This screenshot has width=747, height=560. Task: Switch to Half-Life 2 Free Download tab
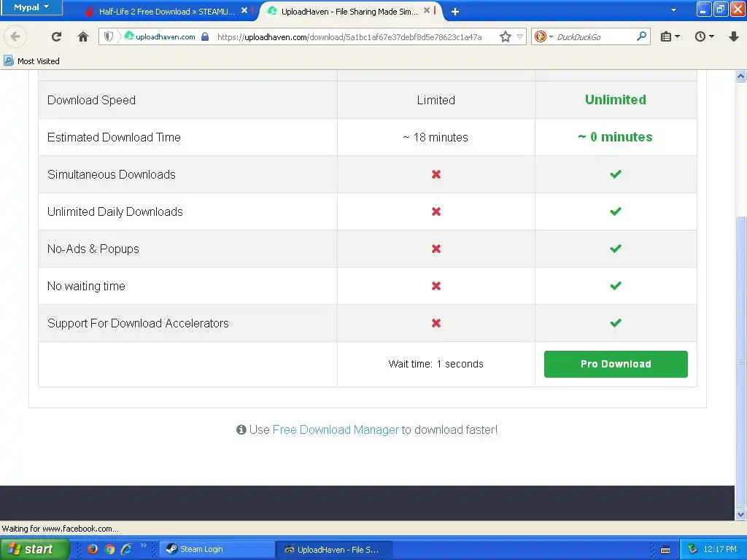pyautogui.click(x=167, y=12)
